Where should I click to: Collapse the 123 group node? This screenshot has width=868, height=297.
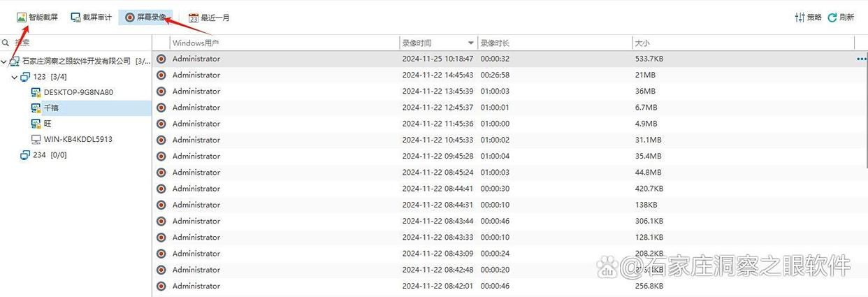coord(15,78)
